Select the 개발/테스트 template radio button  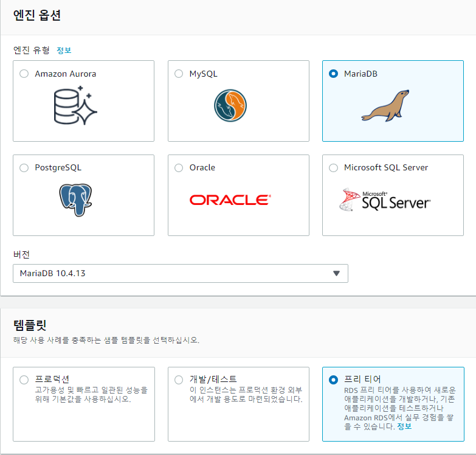(179, 380)
